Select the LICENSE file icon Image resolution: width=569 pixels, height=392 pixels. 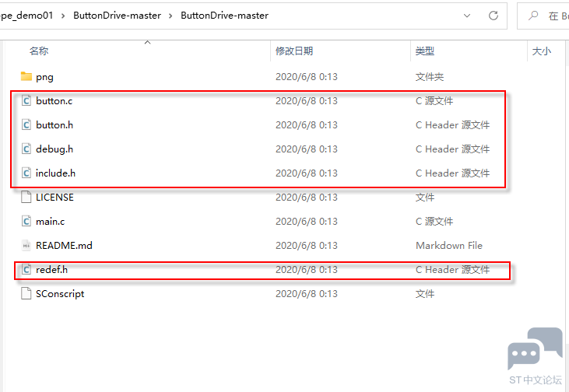click(x=26, y=197)
